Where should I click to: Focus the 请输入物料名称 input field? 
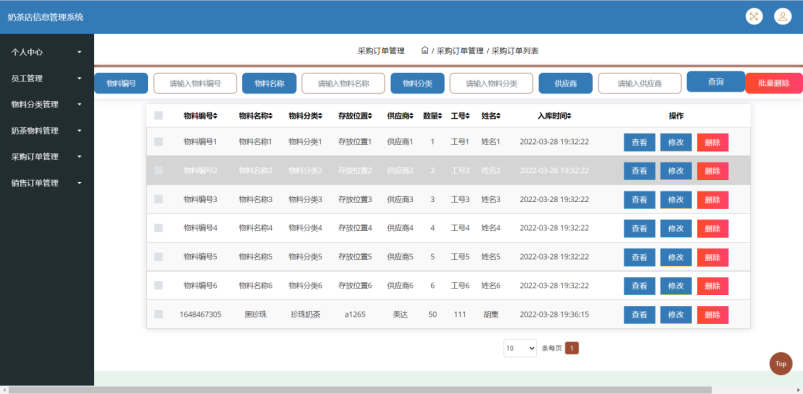(x=343, y=83)
